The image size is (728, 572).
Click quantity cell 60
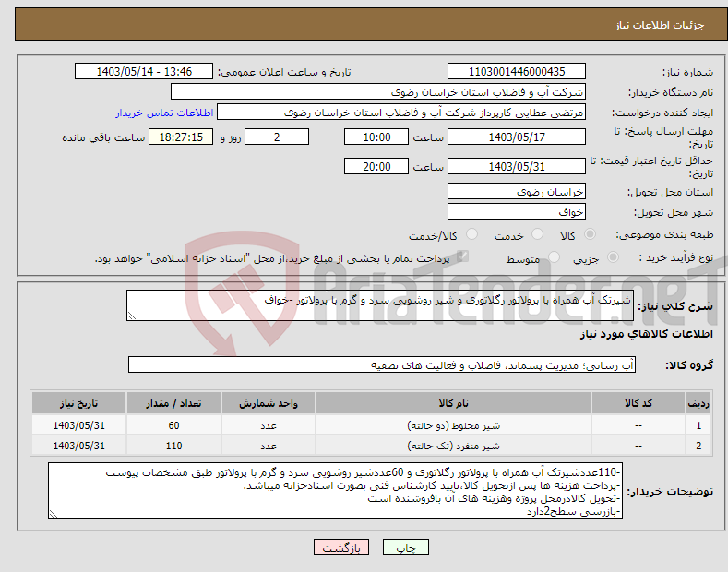[173, 425]
